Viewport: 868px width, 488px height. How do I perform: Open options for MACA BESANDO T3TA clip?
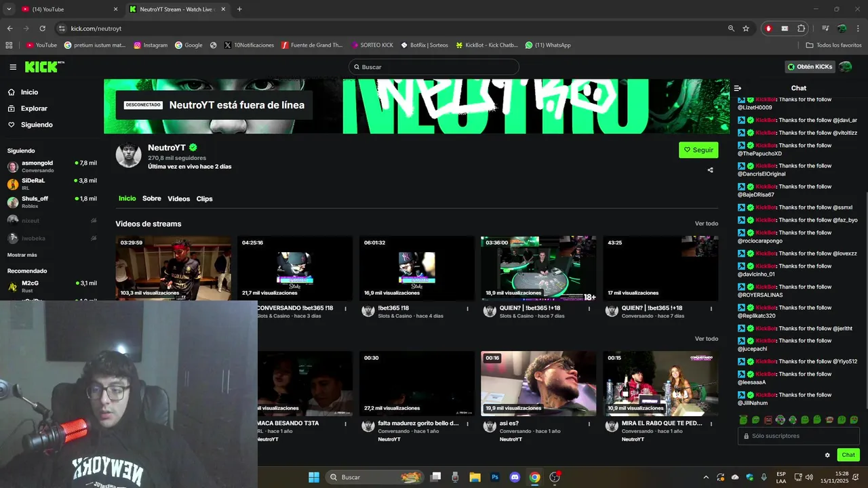345,424
